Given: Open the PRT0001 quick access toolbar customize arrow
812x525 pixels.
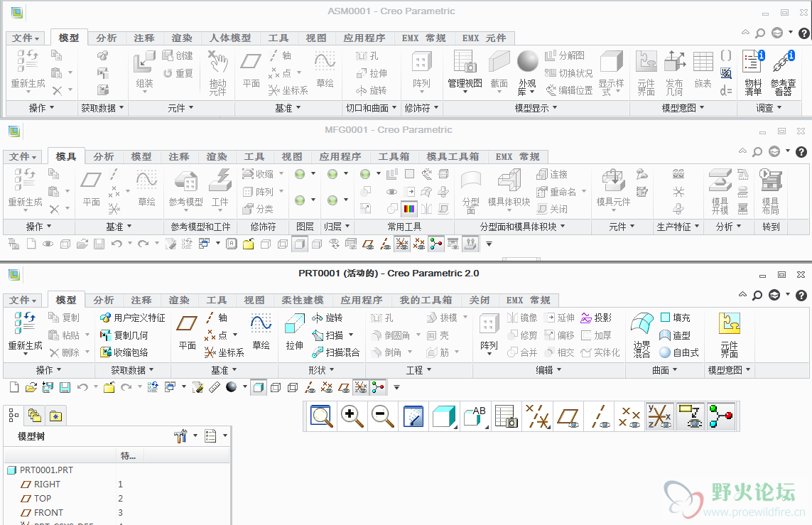Looking at the screenshot, I should pos(396,387).
